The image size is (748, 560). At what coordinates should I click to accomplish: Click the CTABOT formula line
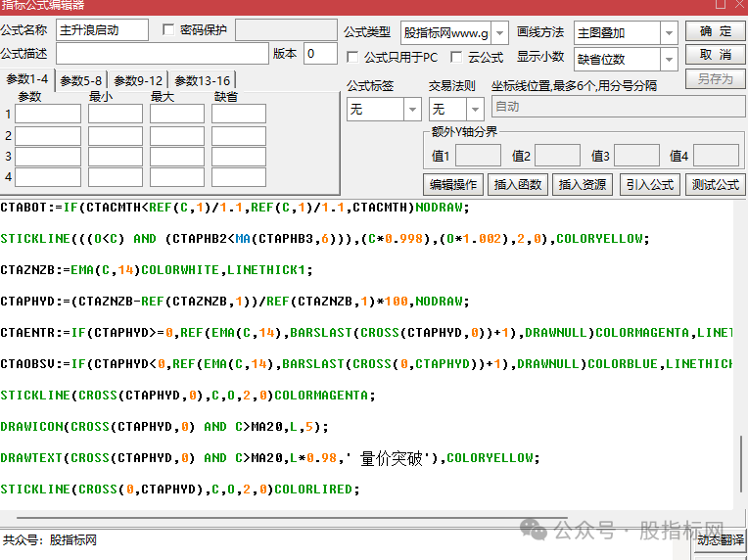tap(235, 208)
